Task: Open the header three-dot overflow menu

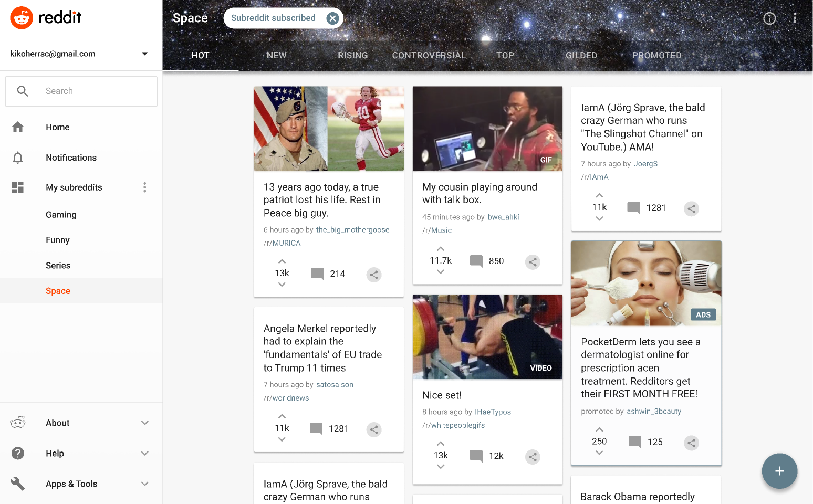Action: (795, 18)
